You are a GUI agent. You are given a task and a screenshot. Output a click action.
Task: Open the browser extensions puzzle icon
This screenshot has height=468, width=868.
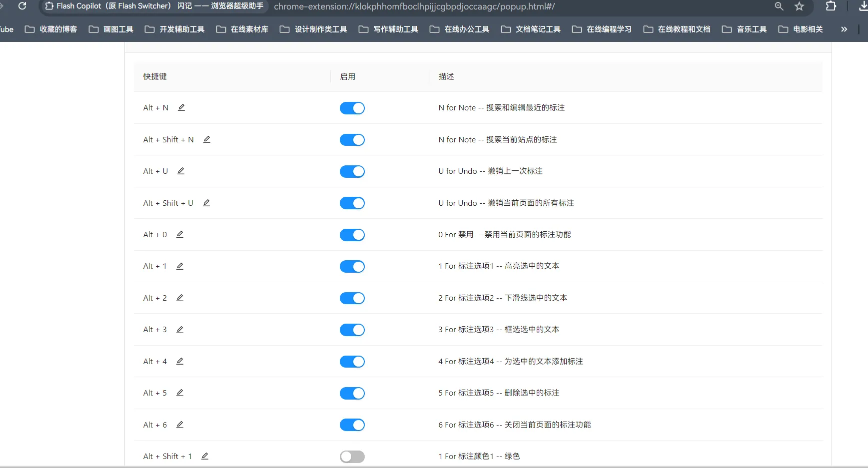831,6
